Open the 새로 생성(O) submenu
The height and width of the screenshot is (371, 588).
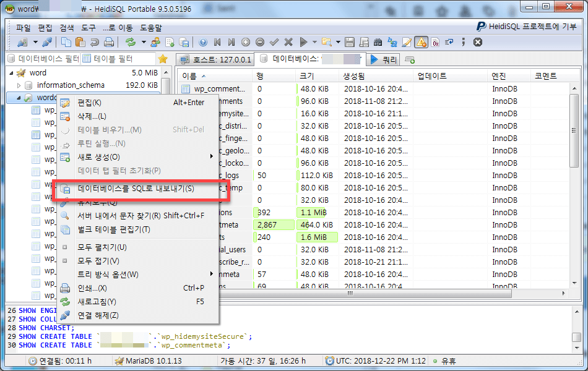click(137, 157)
